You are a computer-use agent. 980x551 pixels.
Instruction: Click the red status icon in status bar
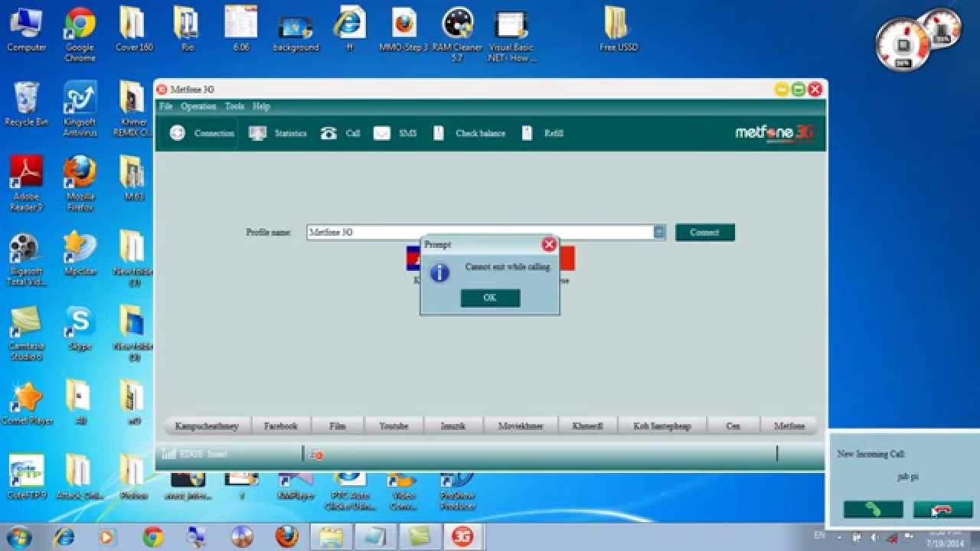(317, 455)
